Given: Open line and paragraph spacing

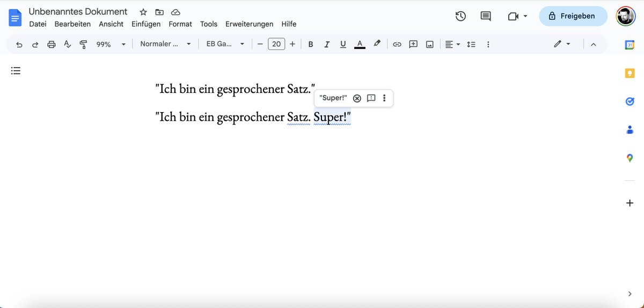Looking at the screenshot, I should (x=471, y=45).
